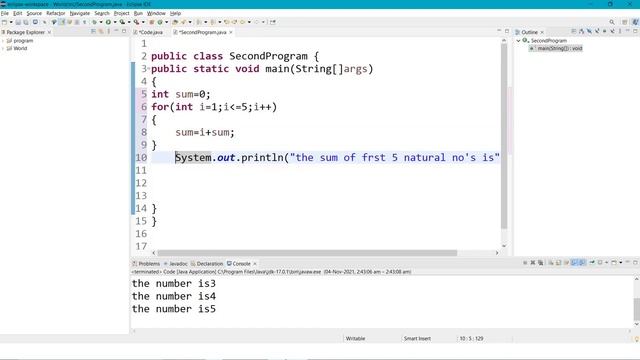This screenshot has height=360, width=640.
Task: Click the Save toolbar icon
Action: pos(18,22)
